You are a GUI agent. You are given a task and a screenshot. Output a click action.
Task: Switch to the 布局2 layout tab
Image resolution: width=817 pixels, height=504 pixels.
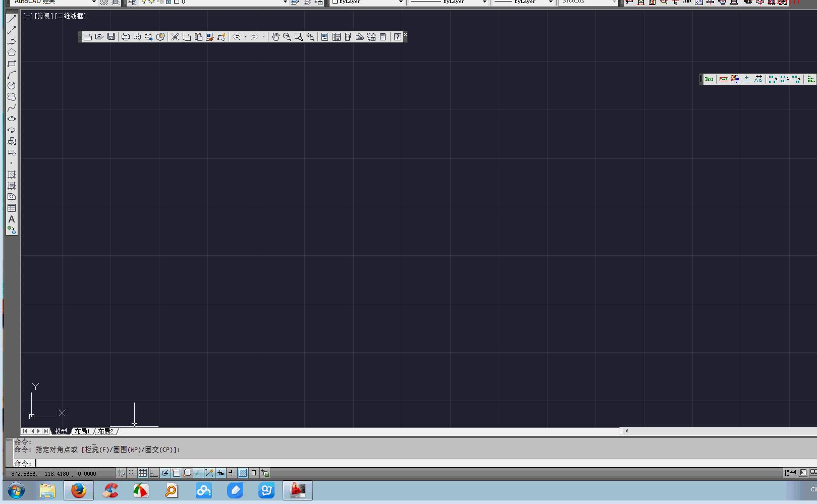coord(105,431)
